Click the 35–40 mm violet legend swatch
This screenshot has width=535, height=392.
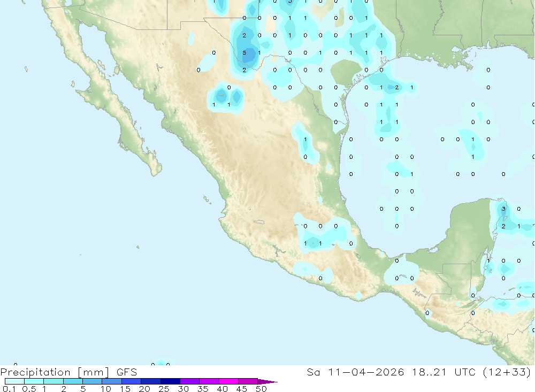click(x=209, y=381)
